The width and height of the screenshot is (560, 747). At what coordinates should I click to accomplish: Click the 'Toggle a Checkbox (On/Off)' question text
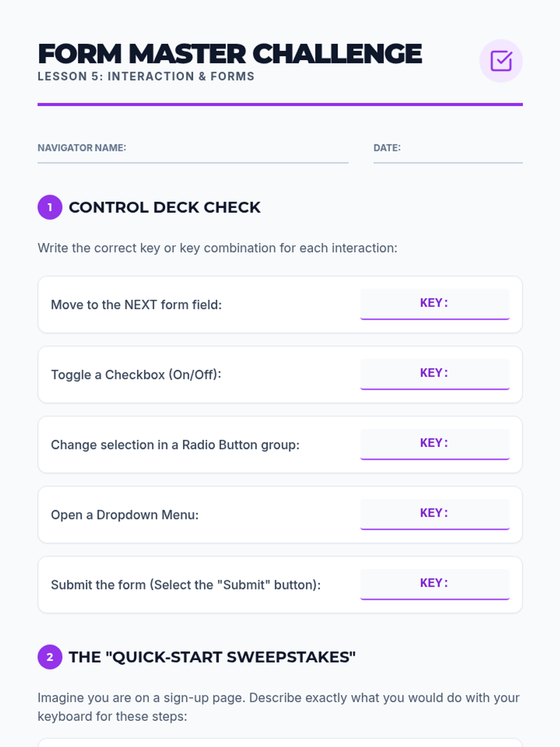point(136,374)
